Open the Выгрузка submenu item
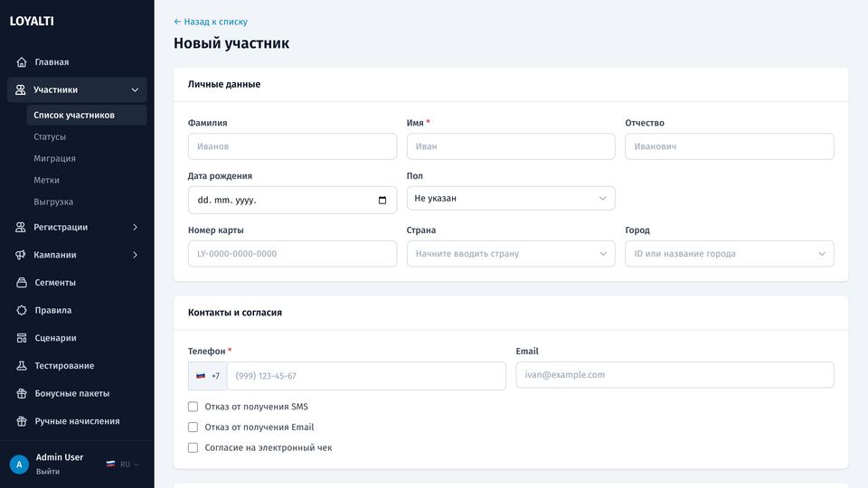Image resolution: width=868 pixels, height=488 pixels. 53,202
